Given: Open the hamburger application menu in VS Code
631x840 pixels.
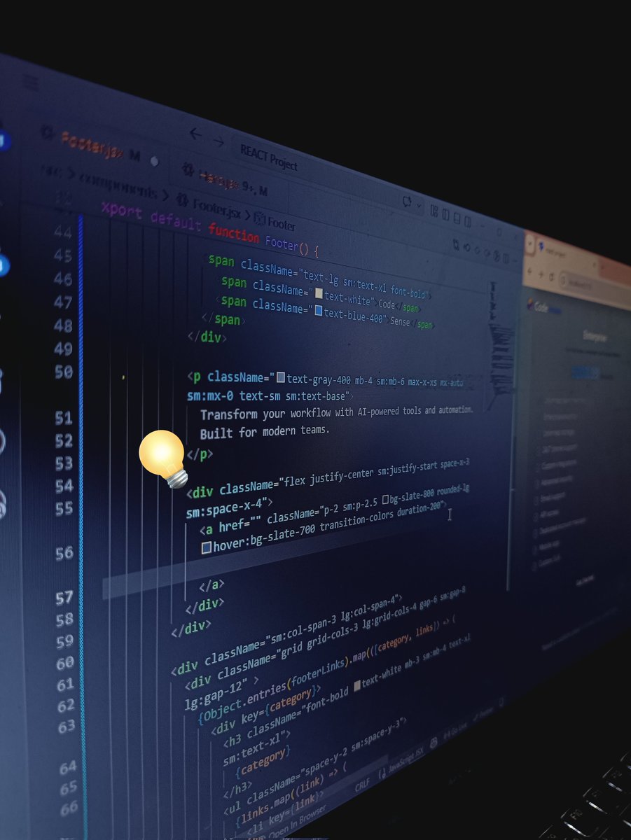Looking at the screenshot, I should point(31,83).
